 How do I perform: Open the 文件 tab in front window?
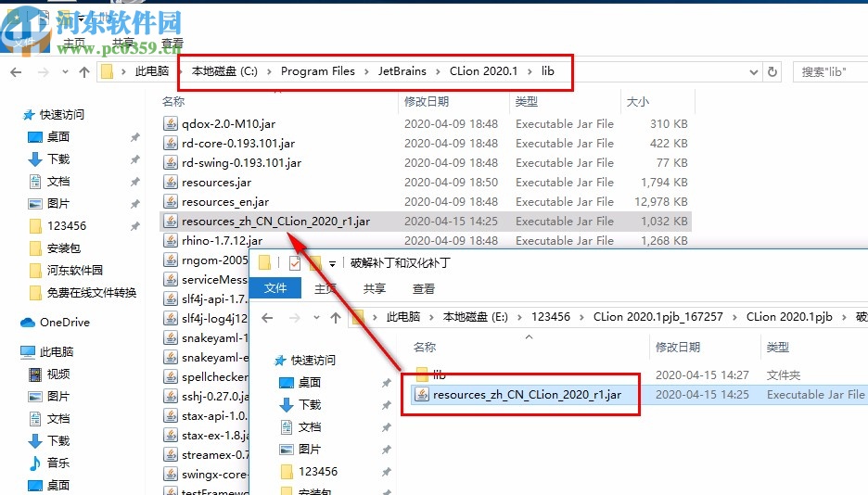click(x=275, y=287)
